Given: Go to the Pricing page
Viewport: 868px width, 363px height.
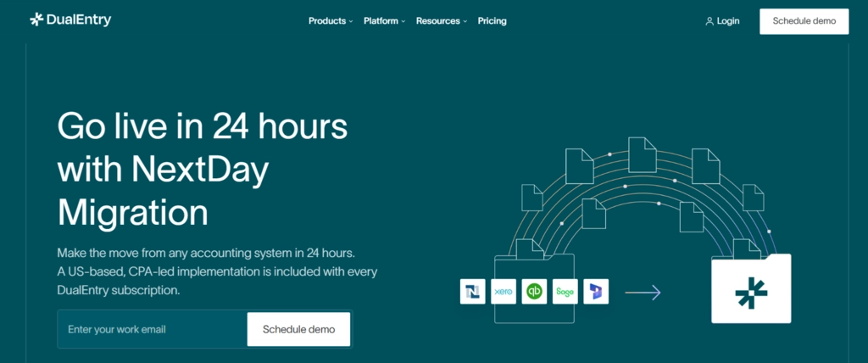Looking at the screenshot, I should pyautogui.click(x=492, y=21).
